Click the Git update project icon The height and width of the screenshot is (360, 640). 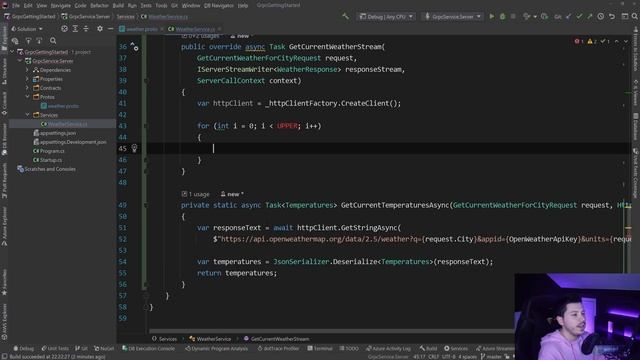point(569,16)
